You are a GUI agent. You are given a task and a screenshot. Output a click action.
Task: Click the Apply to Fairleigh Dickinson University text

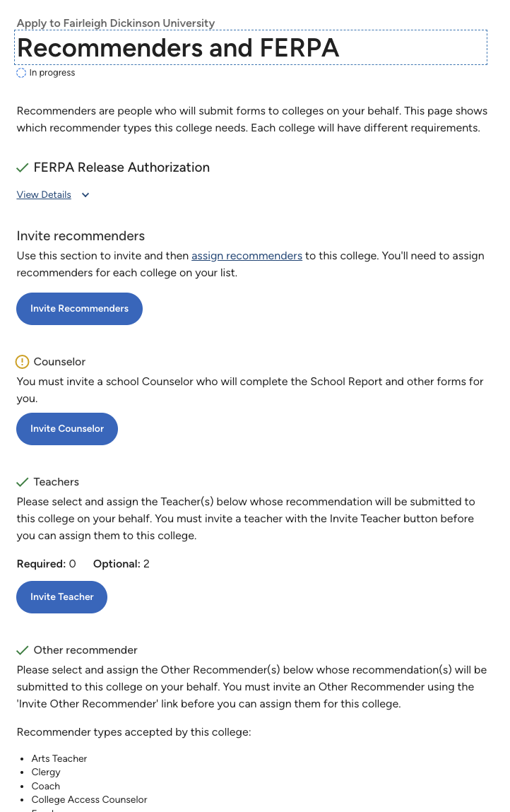pyautogui.click(x=115, y=23)
